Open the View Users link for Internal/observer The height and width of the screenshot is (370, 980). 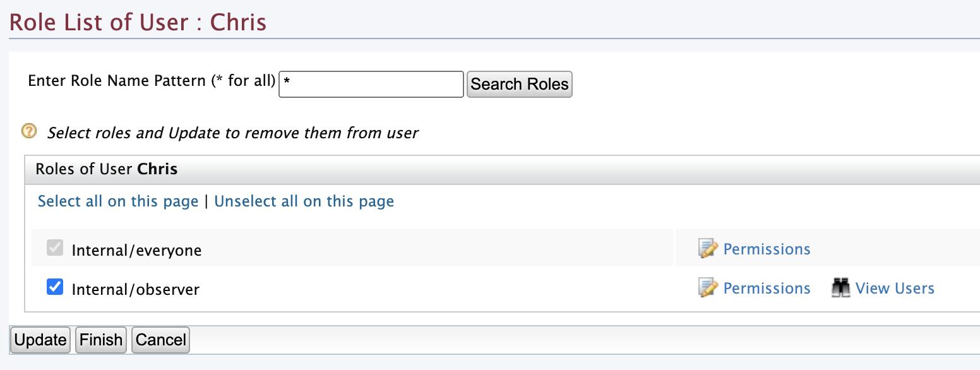coord(895,289)
